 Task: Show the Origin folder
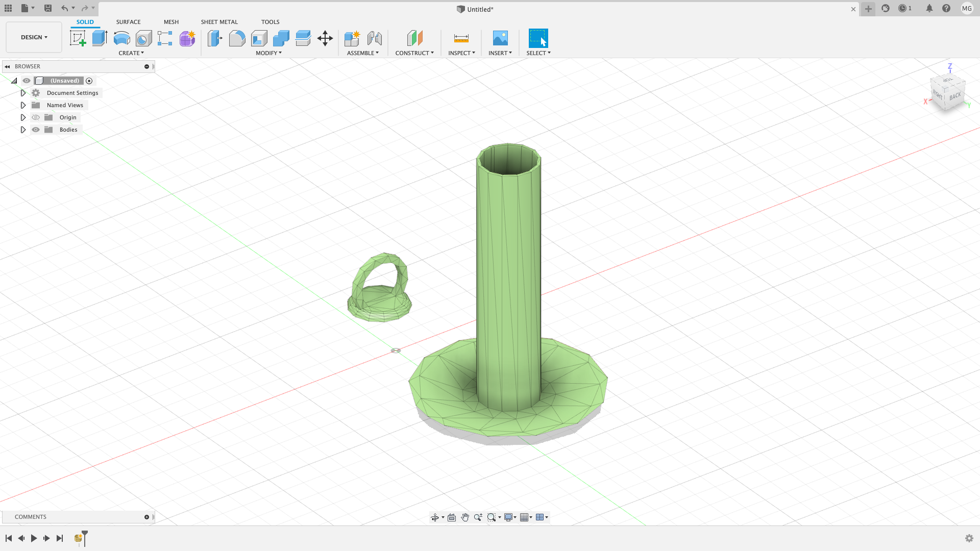pyautogui.click(x=36, y=117)
